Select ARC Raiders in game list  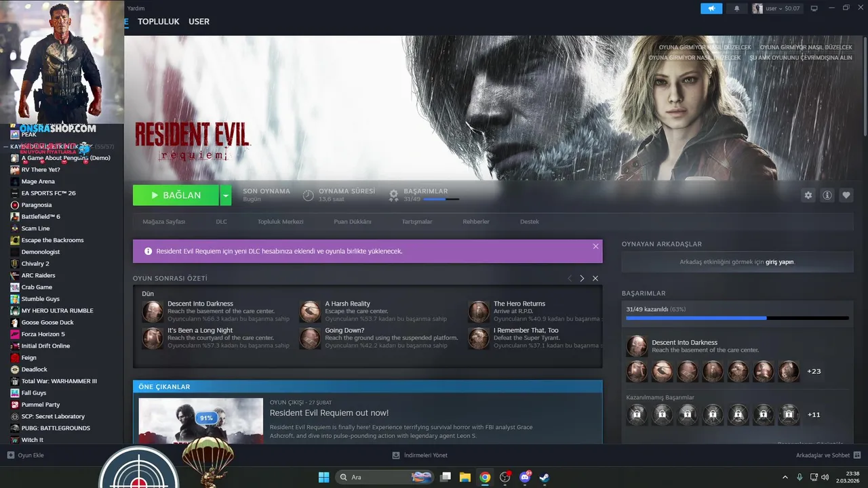38,275
